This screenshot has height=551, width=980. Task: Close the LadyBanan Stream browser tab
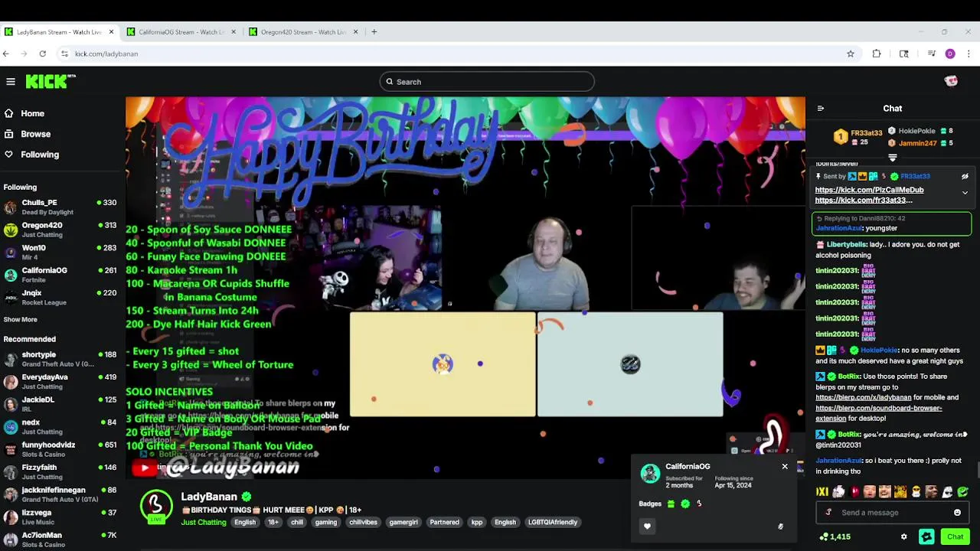coord(111,32)
